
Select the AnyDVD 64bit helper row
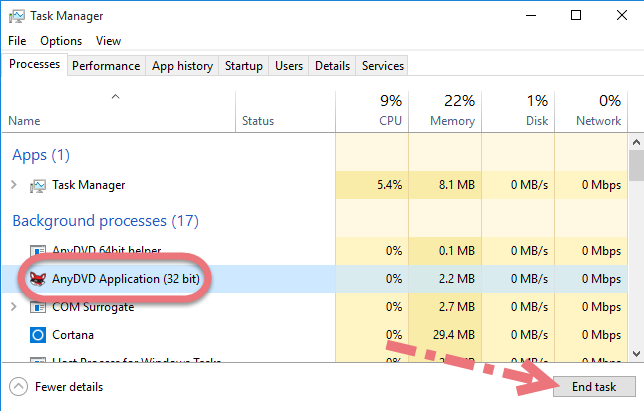[x=315, y=251]
